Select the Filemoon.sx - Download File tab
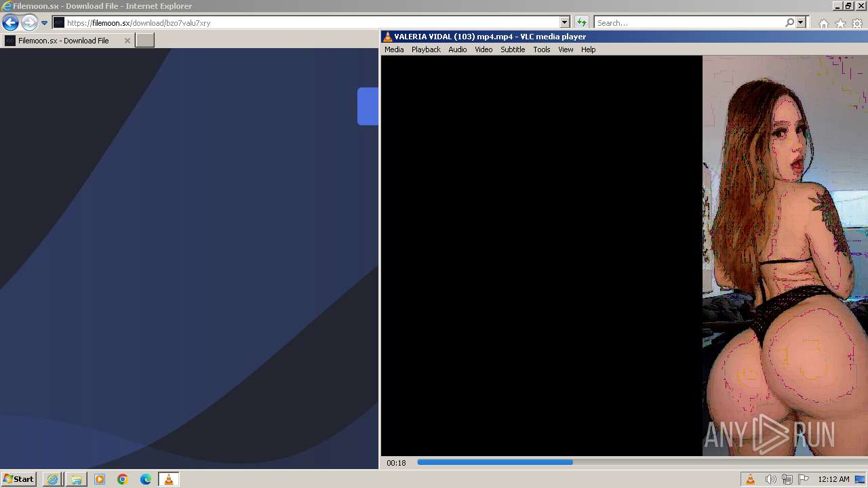 (67, 41)
